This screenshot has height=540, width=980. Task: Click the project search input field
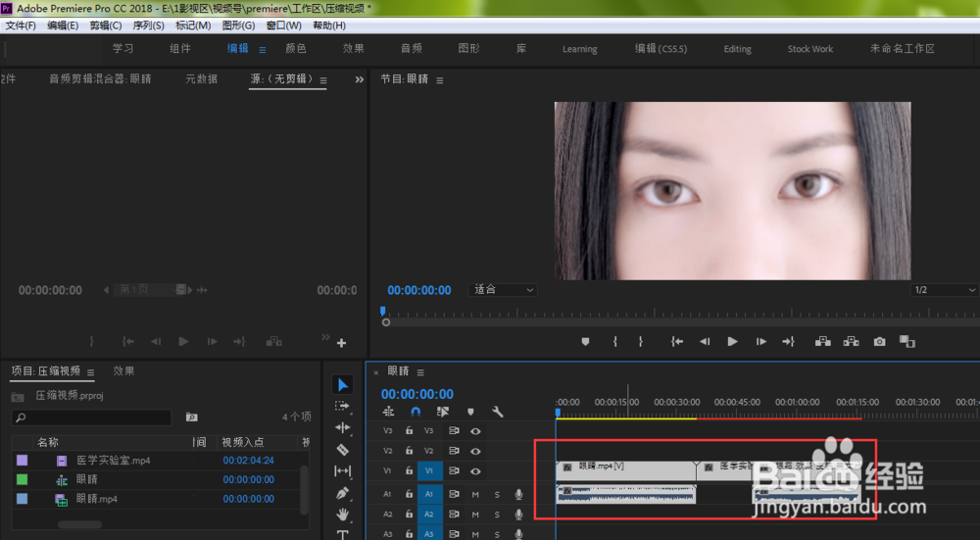91,417
